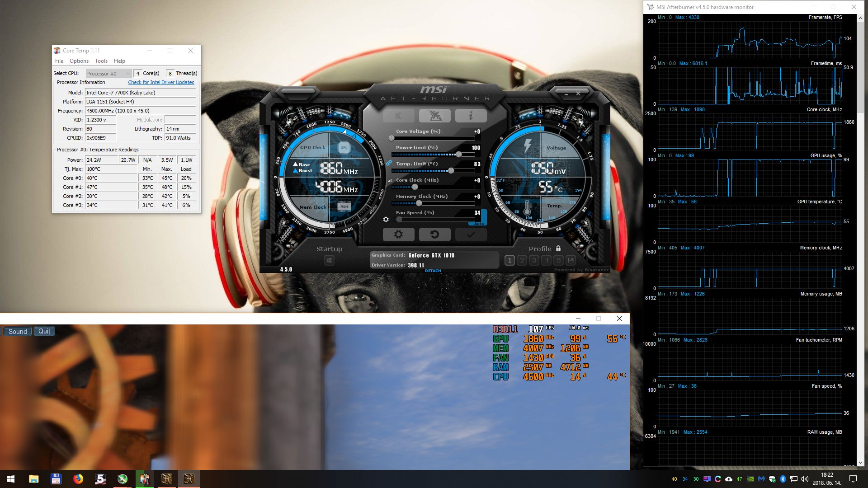Screen dimensions: 868x488
Task: Open the Afterburner information 'i' button
Action: pos(471,116)
